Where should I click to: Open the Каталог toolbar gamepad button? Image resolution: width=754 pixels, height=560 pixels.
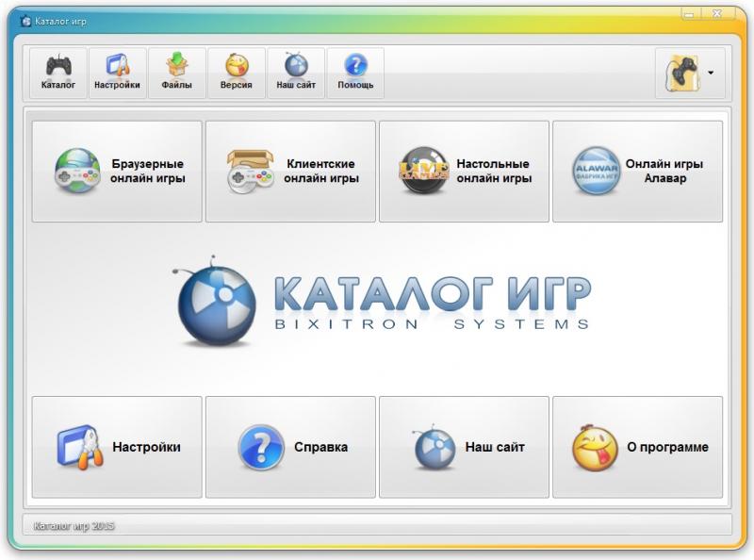pos(58,73)
